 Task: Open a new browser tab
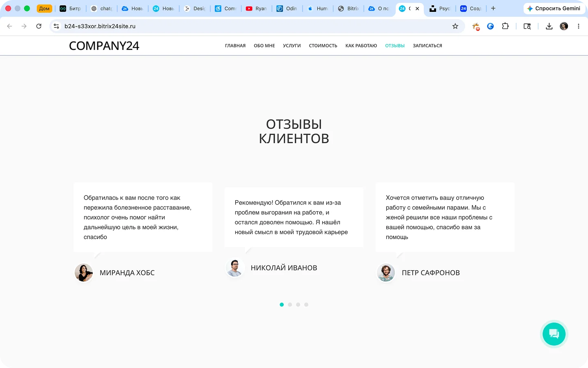(x=493, y=8)
